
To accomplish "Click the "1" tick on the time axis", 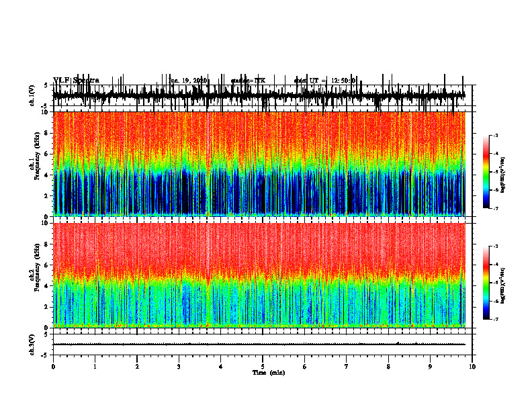I will (95, 367).
